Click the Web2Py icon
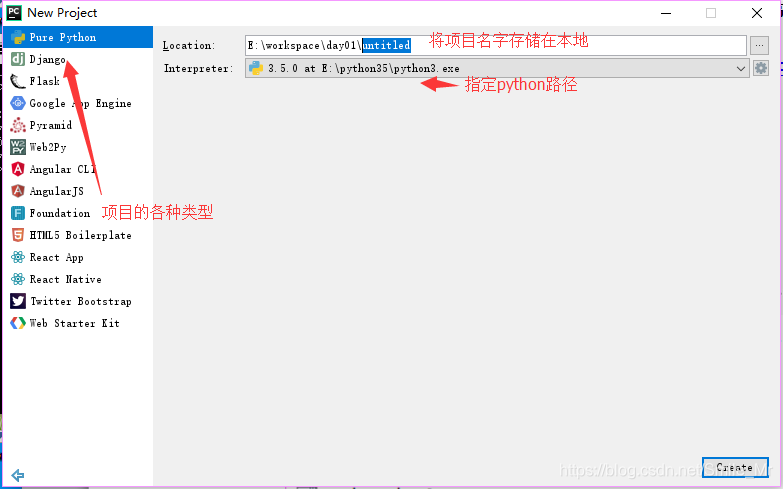783x489 pixels. pos(18,147)
